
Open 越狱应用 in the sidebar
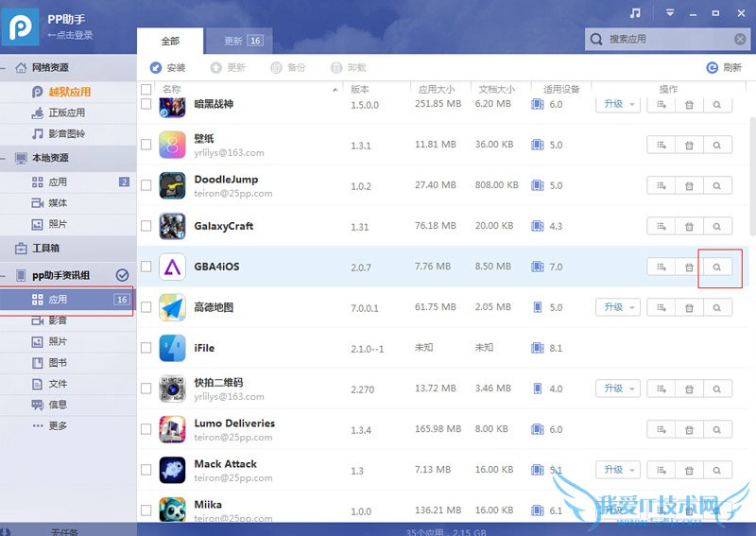click(68, 92)
